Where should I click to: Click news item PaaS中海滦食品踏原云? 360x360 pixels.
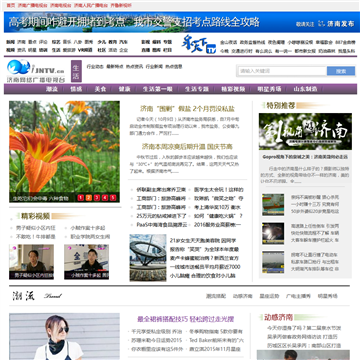(x=162, y=225)
